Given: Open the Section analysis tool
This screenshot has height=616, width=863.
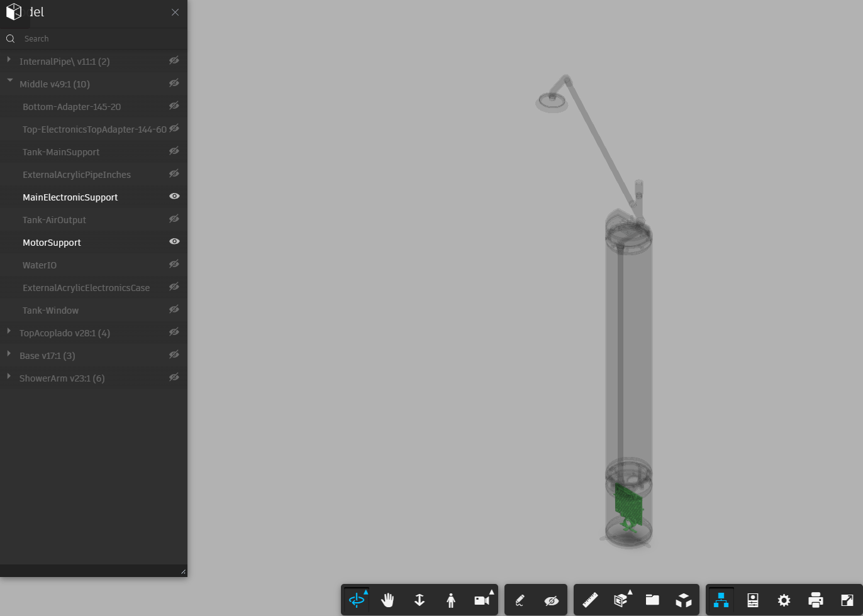Looking at the screenshot, I should pos(621,600).
